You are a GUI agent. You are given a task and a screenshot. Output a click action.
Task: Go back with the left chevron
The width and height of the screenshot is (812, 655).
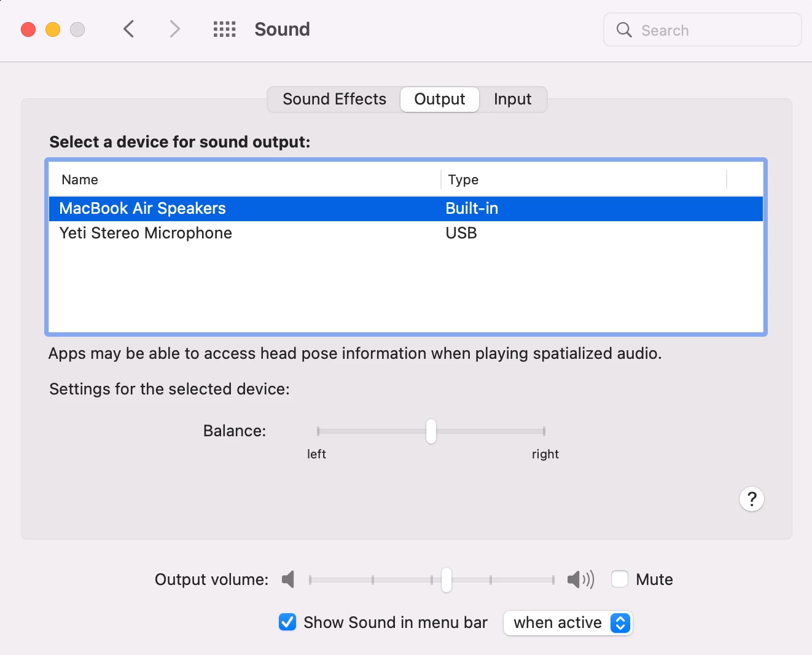(x=128, y=29)
